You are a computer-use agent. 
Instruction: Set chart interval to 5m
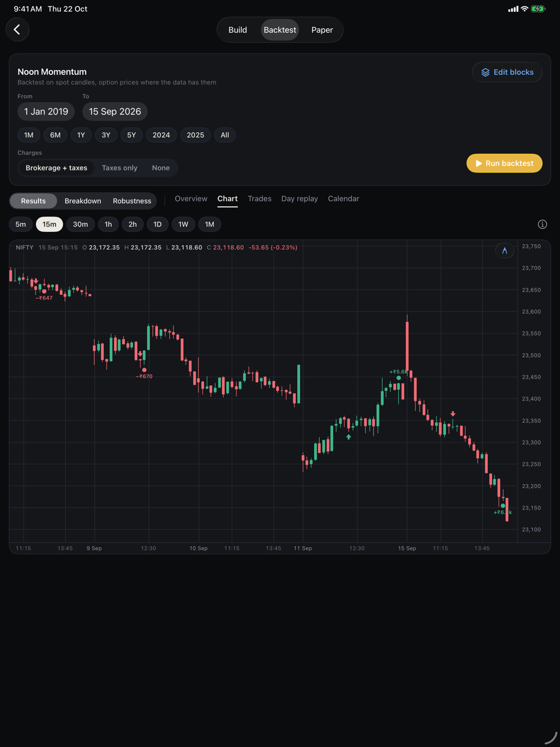21,224
